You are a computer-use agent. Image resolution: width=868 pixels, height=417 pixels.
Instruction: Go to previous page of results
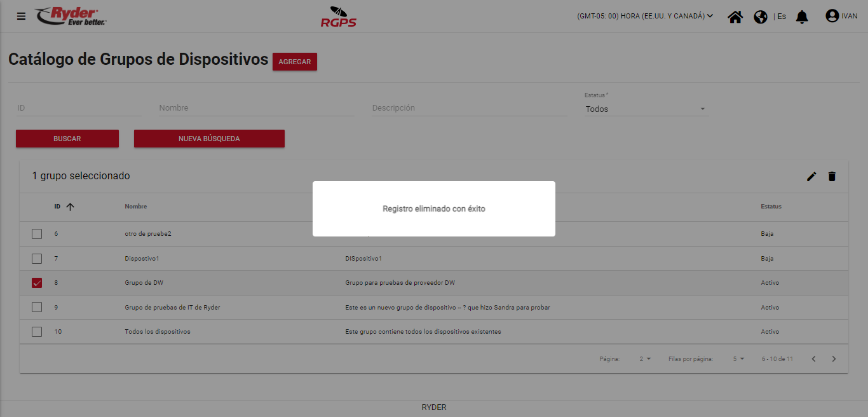pyautogui.click(x=813, y=359)
